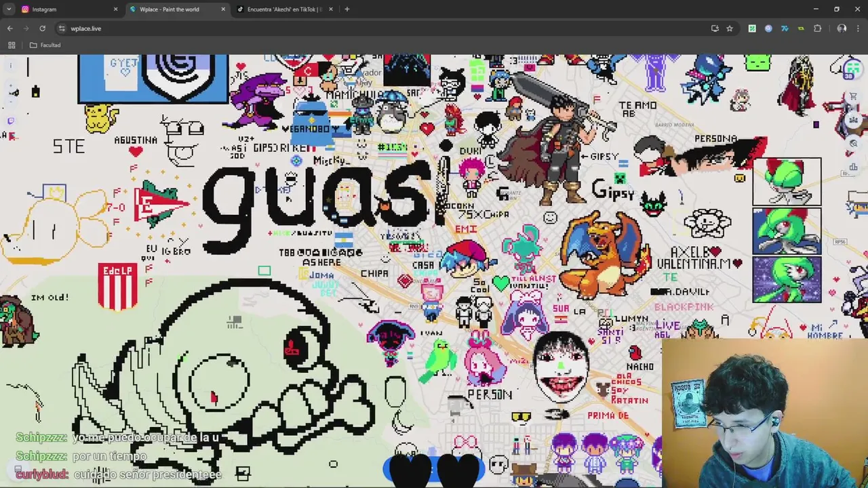Go forward one page

(26, 28)
